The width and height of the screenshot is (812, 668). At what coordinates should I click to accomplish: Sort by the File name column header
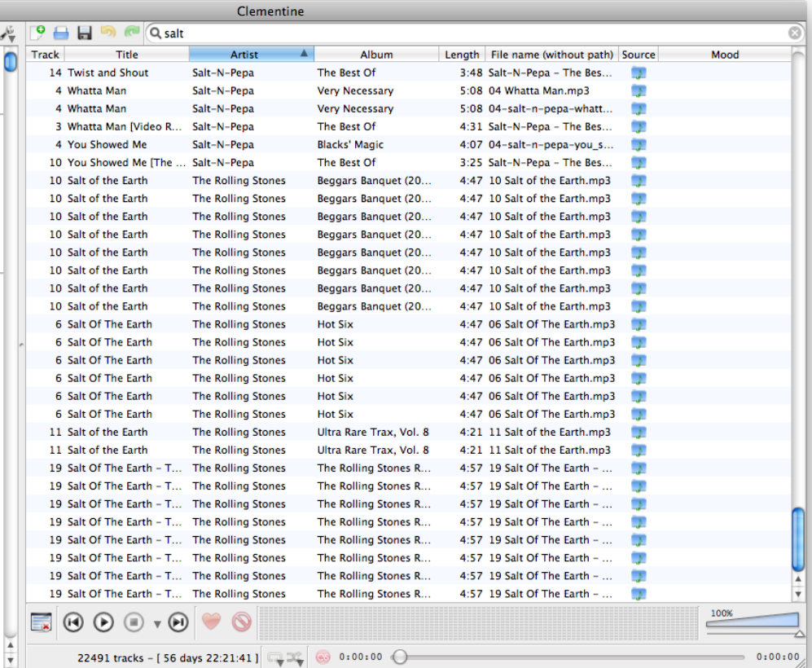[x=552, y=55]
